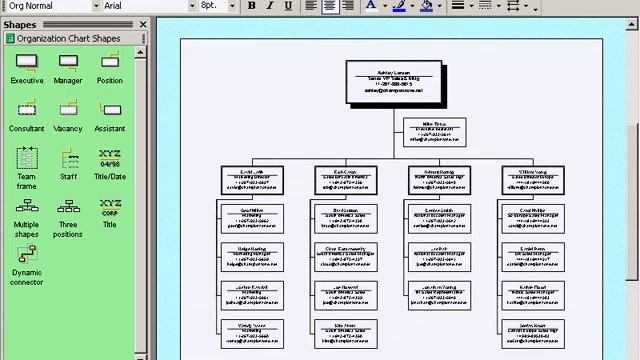Select the Executive shape in the stencil

point(27,68)
